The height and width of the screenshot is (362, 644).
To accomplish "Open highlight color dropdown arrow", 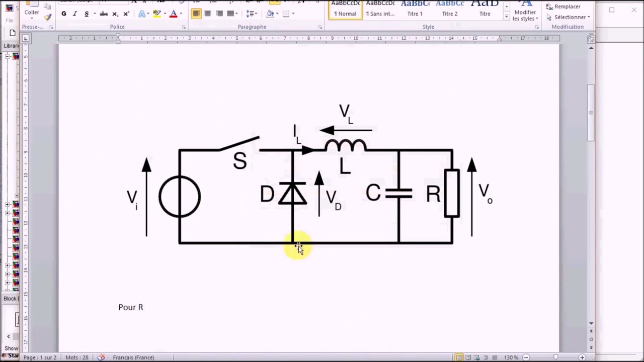I will pos(165,14).
